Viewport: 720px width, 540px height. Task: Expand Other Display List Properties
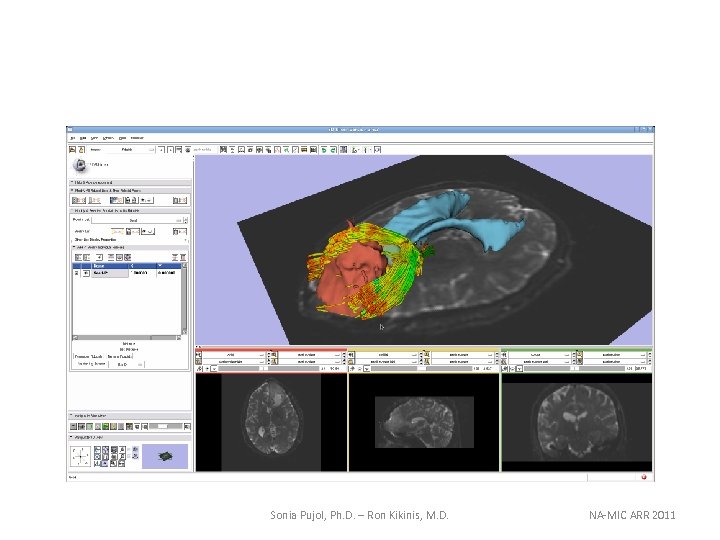click(130, 240)
